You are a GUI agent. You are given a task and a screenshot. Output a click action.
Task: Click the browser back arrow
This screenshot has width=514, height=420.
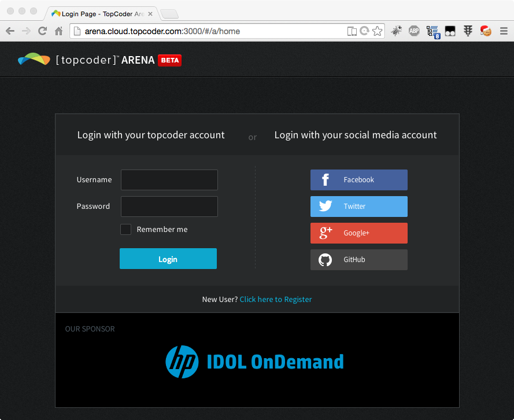click(x=10, y=31)
